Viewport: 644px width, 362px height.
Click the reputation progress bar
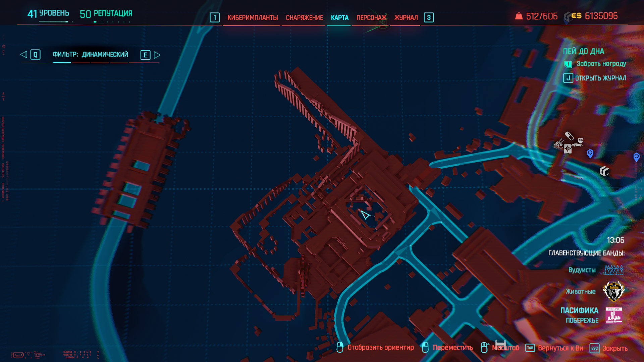pos(112,22)
